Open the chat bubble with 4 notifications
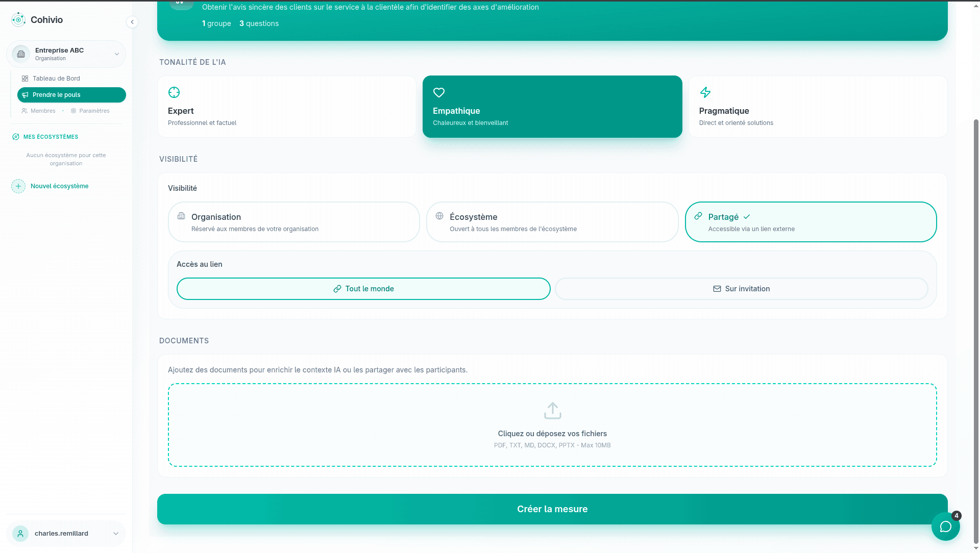This screenshot has height=553, width=980. point(945,526)
